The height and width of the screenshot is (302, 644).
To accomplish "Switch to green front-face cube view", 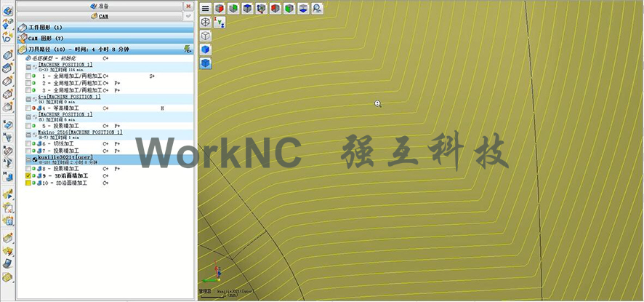I will tap(289, 8).
